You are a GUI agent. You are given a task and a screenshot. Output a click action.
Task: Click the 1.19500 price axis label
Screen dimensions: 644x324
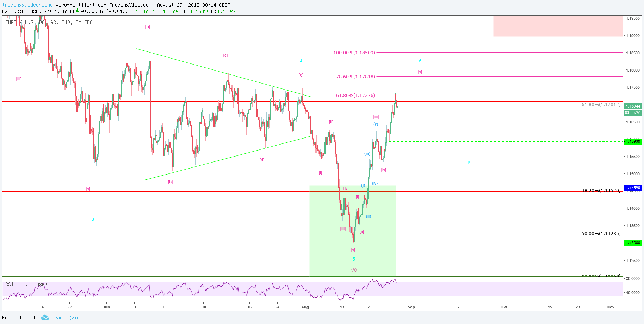[x=633, y=18]
